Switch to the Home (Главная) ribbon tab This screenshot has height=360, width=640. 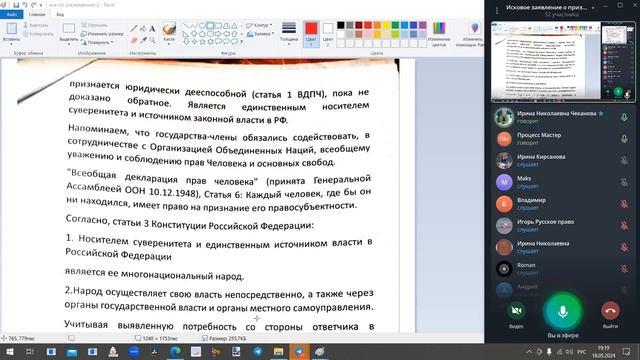click(37, 14)
